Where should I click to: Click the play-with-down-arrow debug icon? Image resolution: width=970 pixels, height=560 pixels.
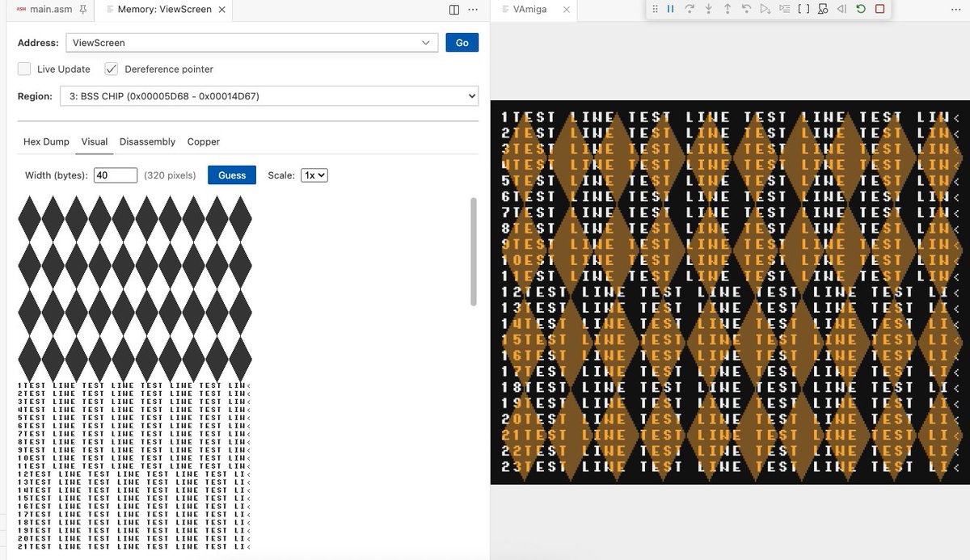click(x=765, y=9)
